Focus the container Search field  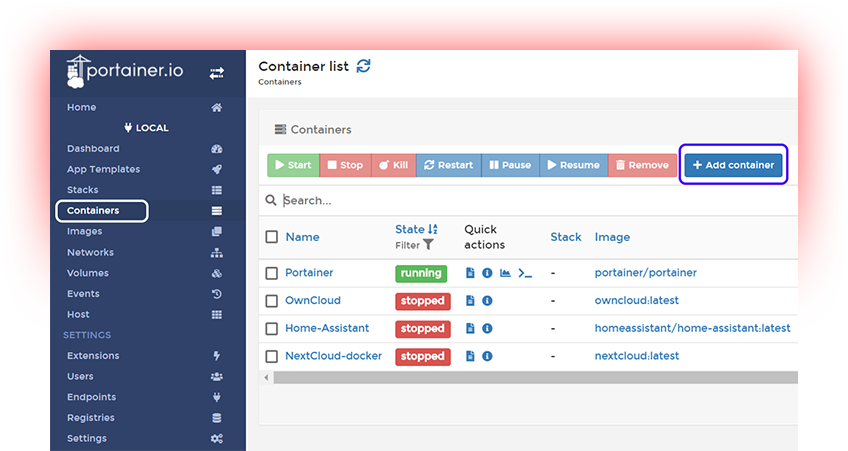coord(538,201)
